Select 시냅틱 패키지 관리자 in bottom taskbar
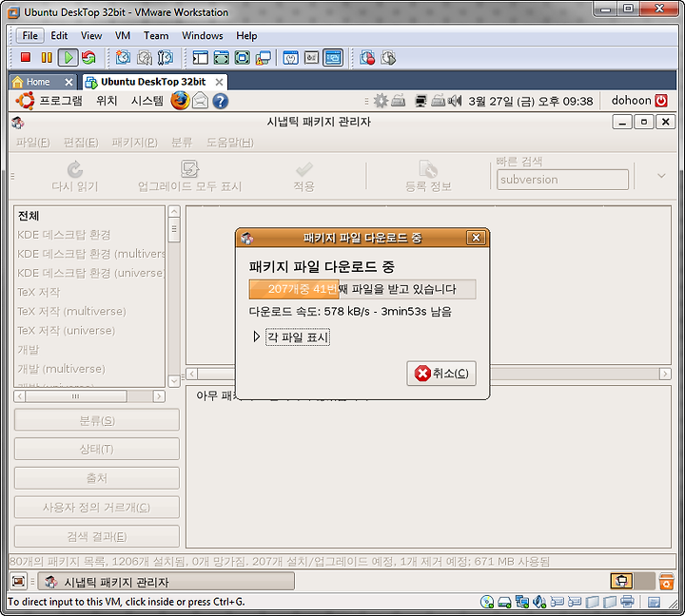Image resolution: width=685 pixels, height=616 pixels. (166, 582)
